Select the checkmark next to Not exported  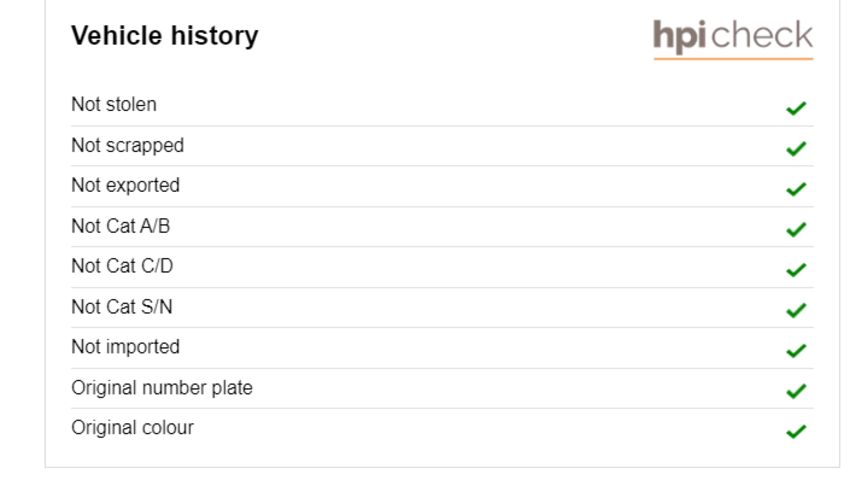796,189
